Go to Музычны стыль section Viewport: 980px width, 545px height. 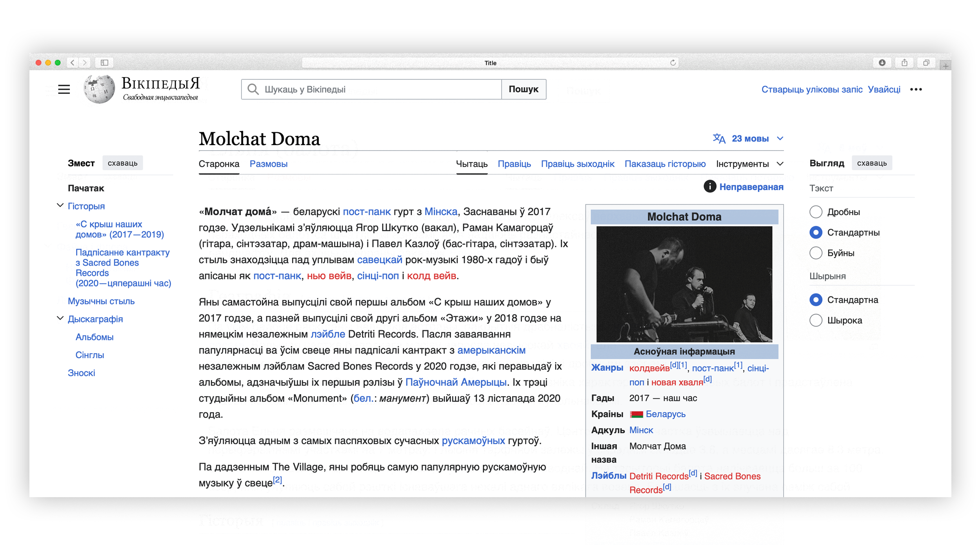[101, 301]
